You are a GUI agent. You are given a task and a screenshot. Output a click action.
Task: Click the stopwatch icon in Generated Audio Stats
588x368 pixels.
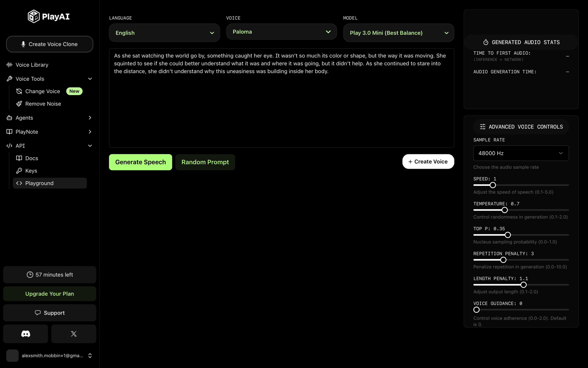pos(486,42)
